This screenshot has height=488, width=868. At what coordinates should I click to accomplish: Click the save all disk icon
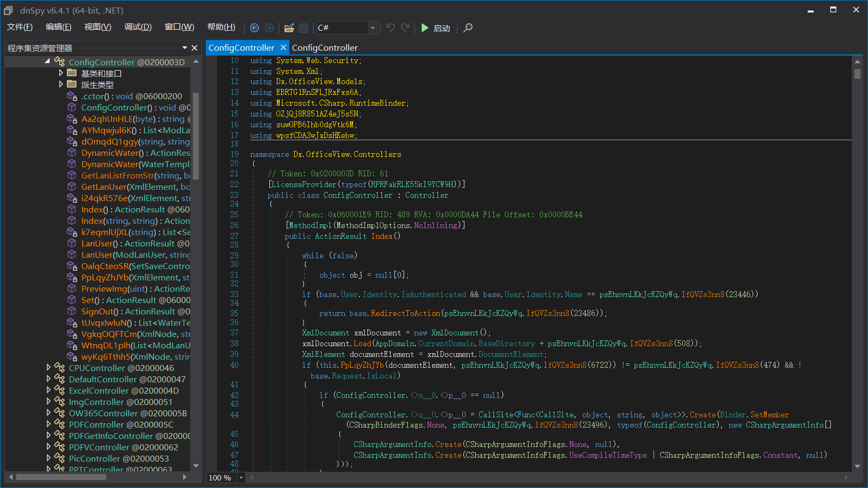pos(303,28)
